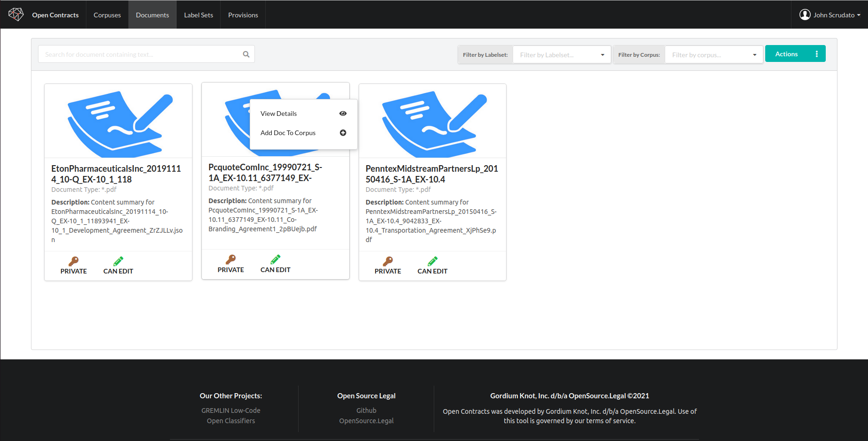This screenshot has height=441, width=868.
Task: Click the key icon on PcquoteComInc card
Action: coord(231,260)
